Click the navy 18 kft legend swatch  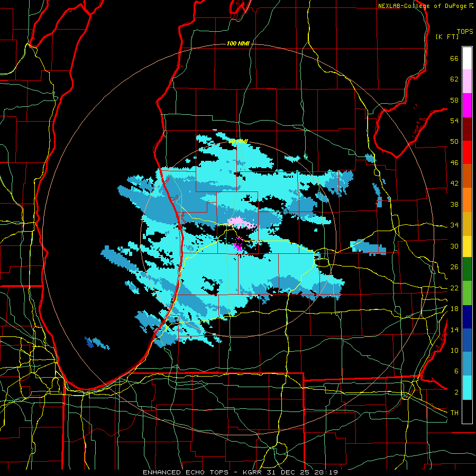tap(467, 317)
